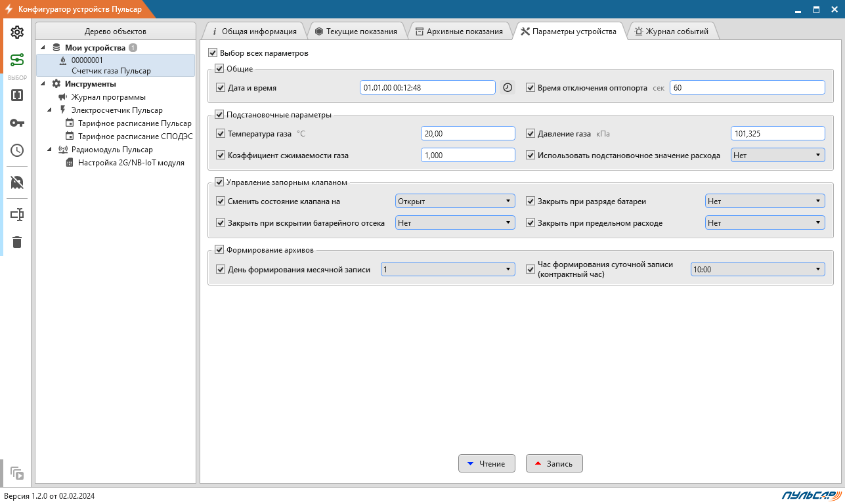
Task: Open settings gear in left sidebar
Action: tap(17, 32)
